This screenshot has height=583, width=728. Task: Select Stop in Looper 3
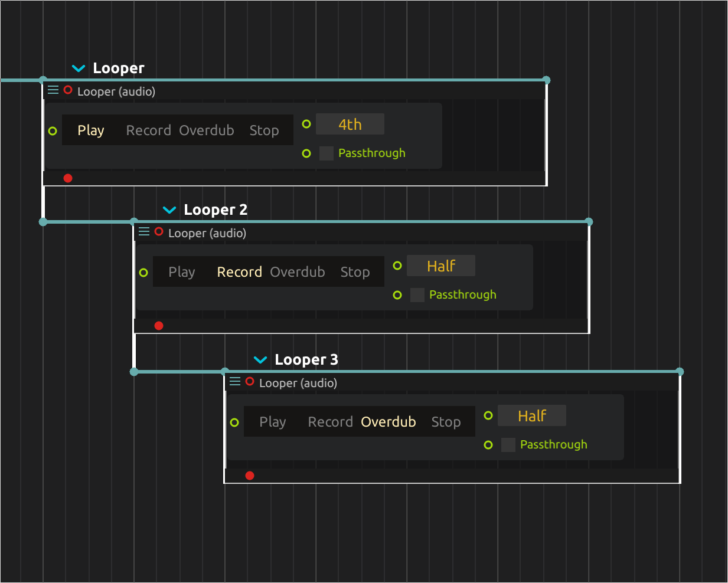pos(446,422)
